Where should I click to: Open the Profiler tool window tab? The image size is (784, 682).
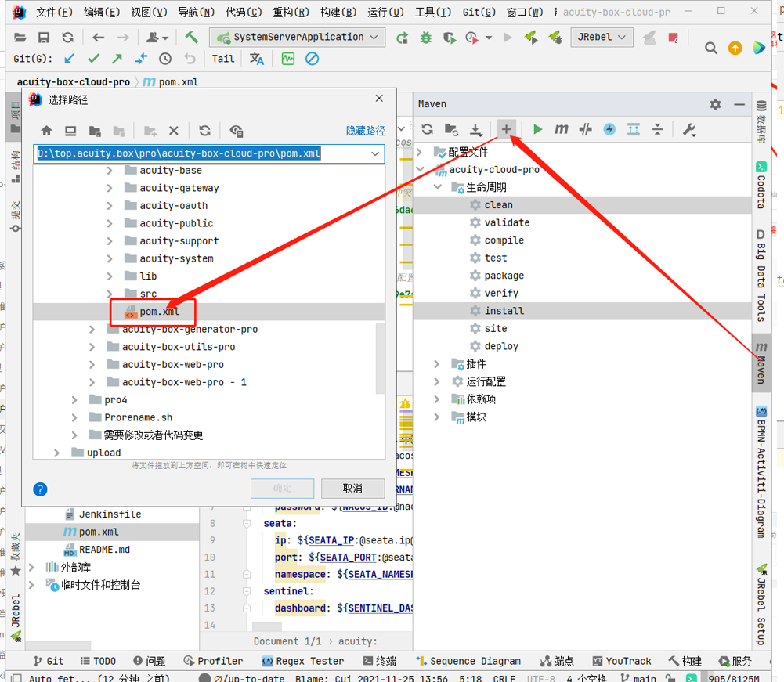[x=213, y=661]
